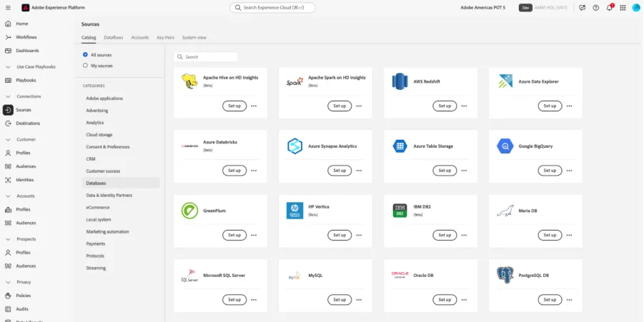Open more options for Google BigQuery
Screen dimensions: 644x322
(x=569, y=171)
